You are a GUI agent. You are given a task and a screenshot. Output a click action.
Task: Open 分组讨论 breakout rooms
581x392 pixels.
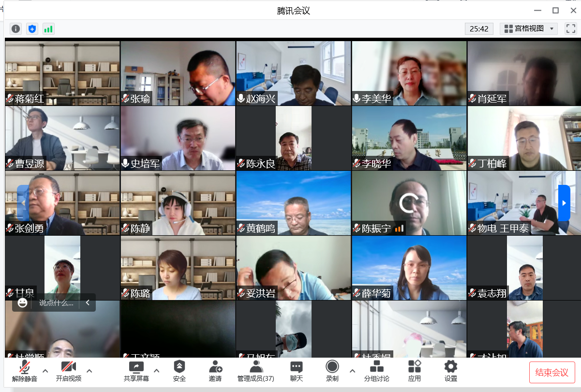[x=377, y=371]
